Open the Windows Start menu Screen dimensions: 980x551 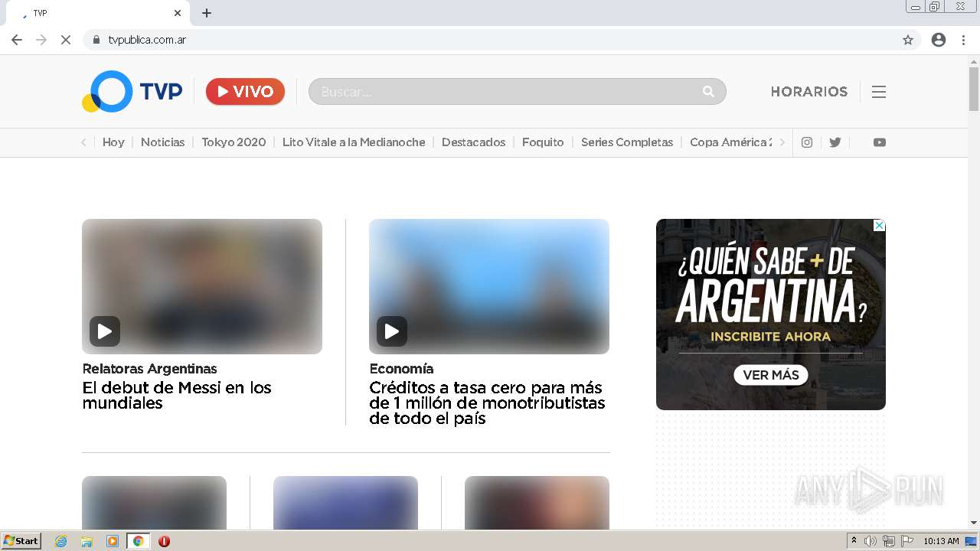tap(21, 541)
